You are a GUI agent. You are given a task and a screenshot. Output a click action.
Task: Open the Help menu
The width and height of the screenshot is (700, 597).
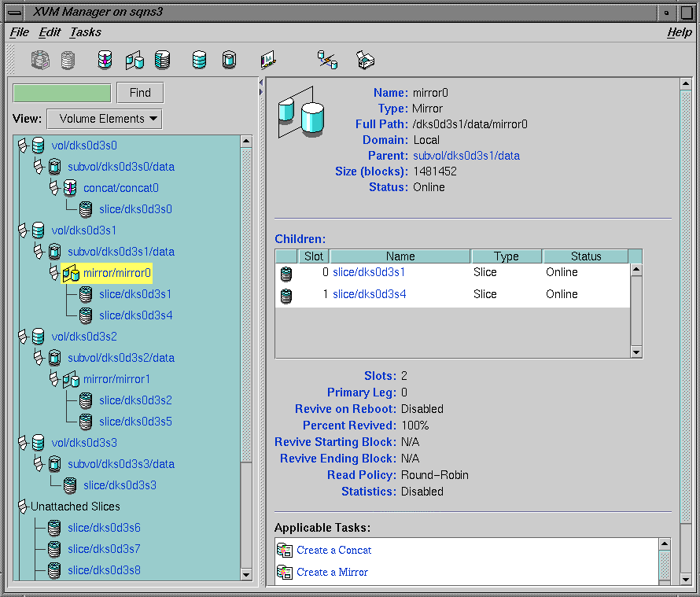679,32
